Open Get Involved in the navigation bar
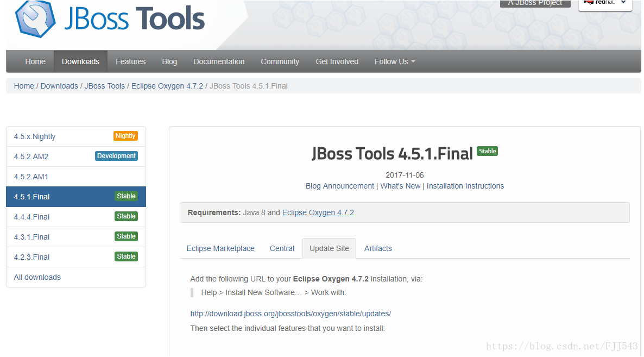Viewport: 644px width, 357px height. [x=337, y=61]
